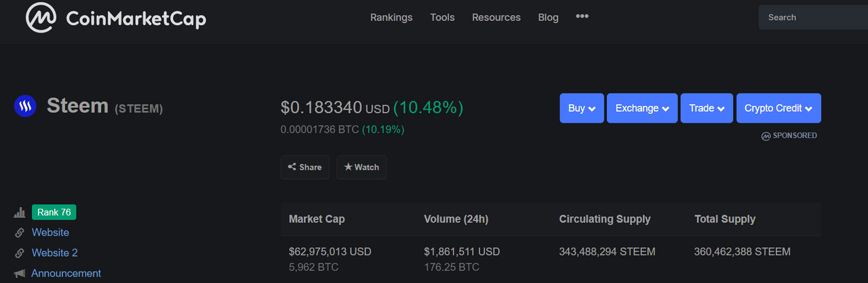
Task: Click the Rank 76 badge
Action: [54, 212]
